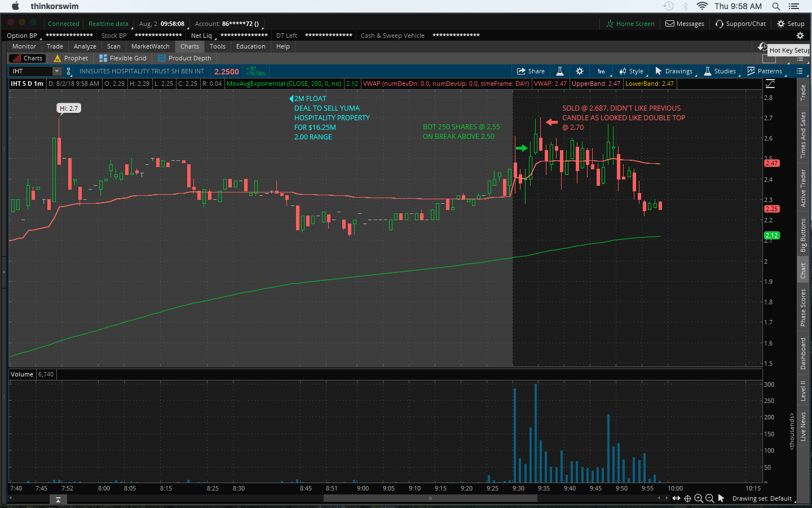Open the Time Machine status icon
This screenshot has width=812, height=508.
point(669,6)
